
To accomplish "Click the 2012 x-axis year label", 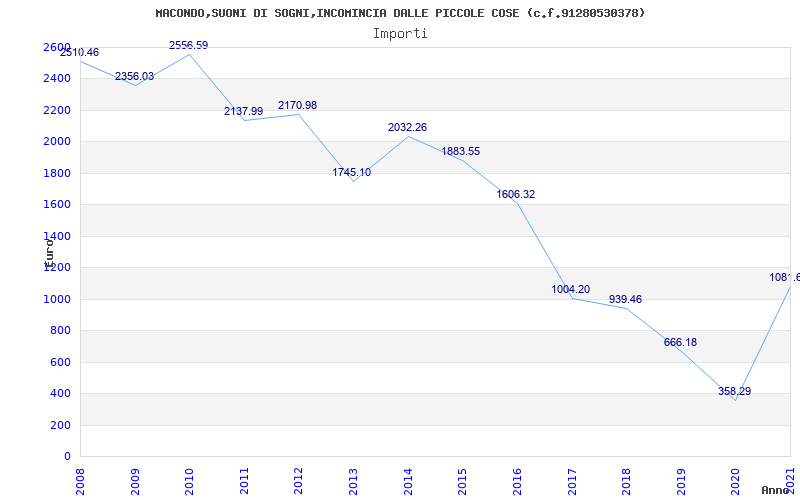I will (x=298, y=482).
